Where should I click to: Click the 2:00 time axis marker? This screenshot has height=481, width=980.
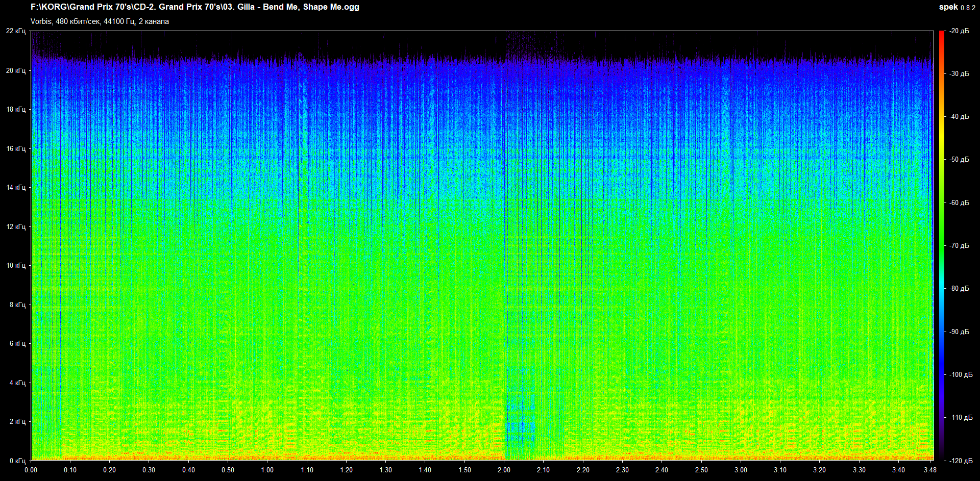click(504, 470)
